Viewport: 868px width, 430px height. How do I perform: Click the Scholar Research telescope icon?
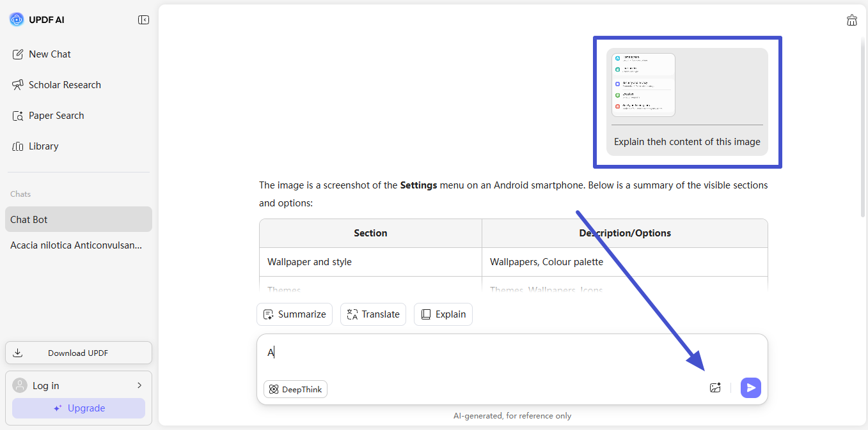pos(18,85)
